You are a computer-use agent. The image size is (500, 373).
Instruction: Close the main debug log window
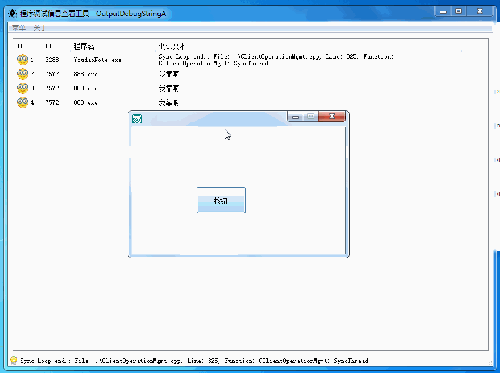[x=480, y=12]
